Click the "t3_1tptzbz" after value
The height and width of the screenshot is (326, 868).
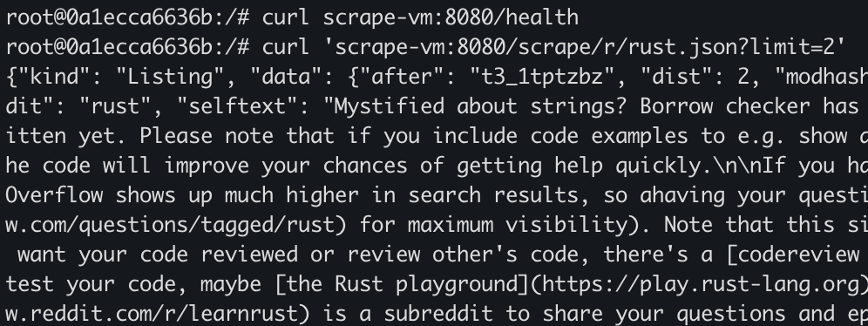pyautogui.click(x=542, y=77)
